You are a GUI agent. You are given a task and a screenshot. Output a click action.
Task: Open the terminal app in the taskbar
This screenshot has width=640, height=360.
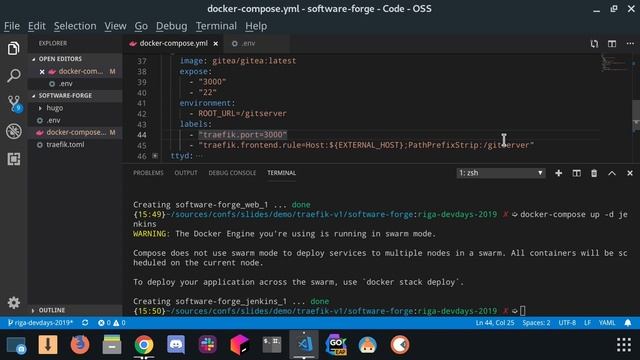(x=272, y=344)
